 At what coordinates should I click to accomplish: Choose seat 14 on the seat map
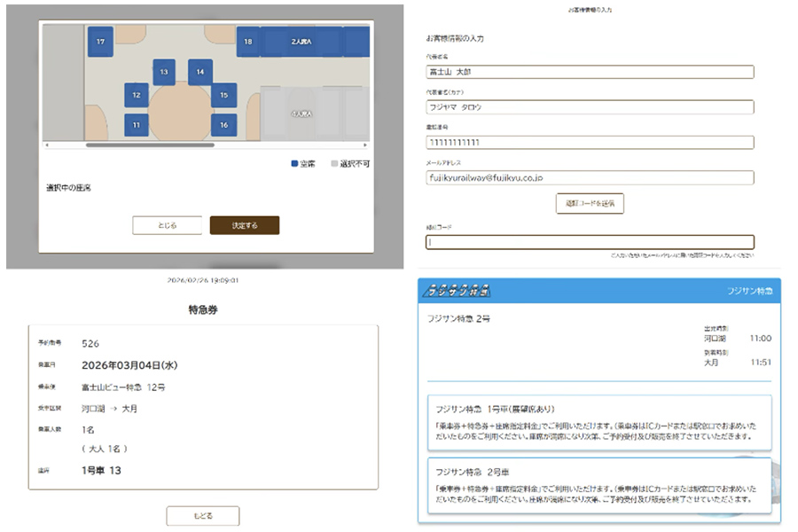[200, 72]
